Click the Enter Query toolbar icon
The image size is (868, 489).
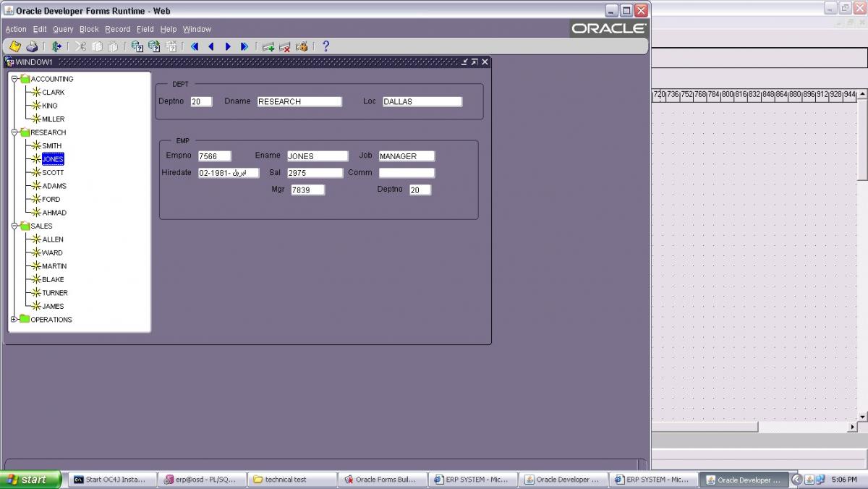click(x=137, y=46)
